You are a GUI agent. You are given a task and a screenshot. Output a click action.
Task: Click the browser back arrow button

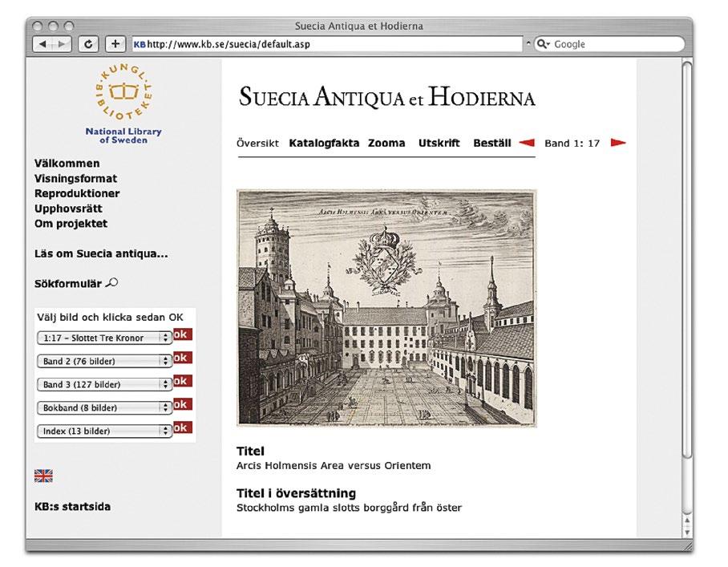click(x=42, y=44)
